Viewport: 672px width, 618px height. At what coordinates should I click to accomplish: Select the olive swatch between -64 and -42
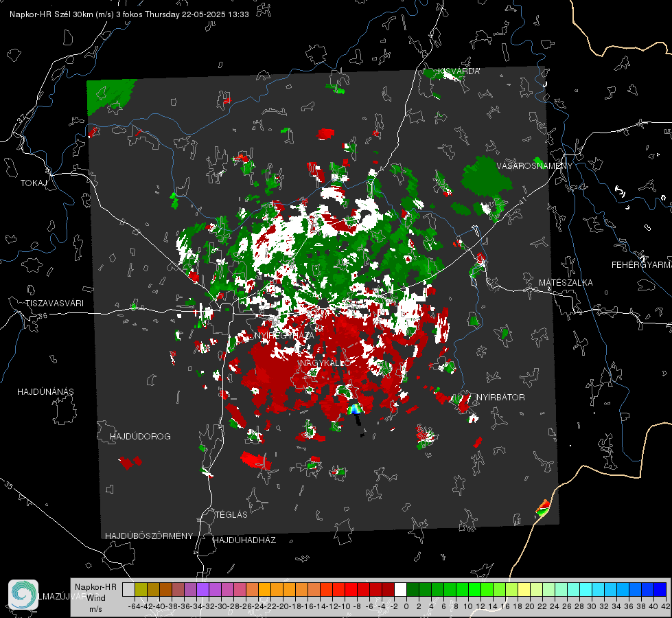141,589
